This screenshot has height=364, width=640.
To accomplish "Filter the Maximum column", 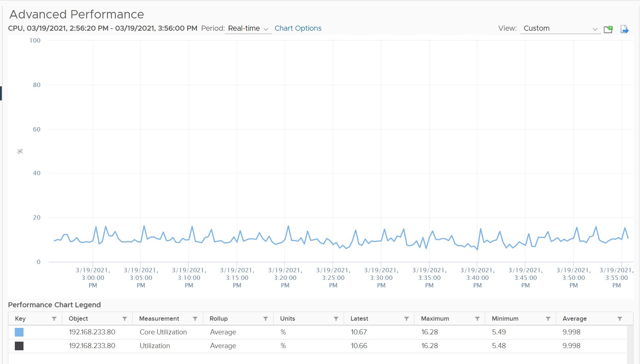I will pyautogui.click(x=477, y=318).
